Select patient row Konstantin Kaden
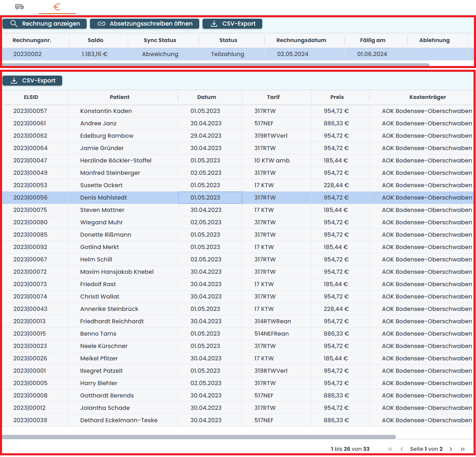Image resolution: width=476 pixels, height=457 pixels. coord(106,111)
